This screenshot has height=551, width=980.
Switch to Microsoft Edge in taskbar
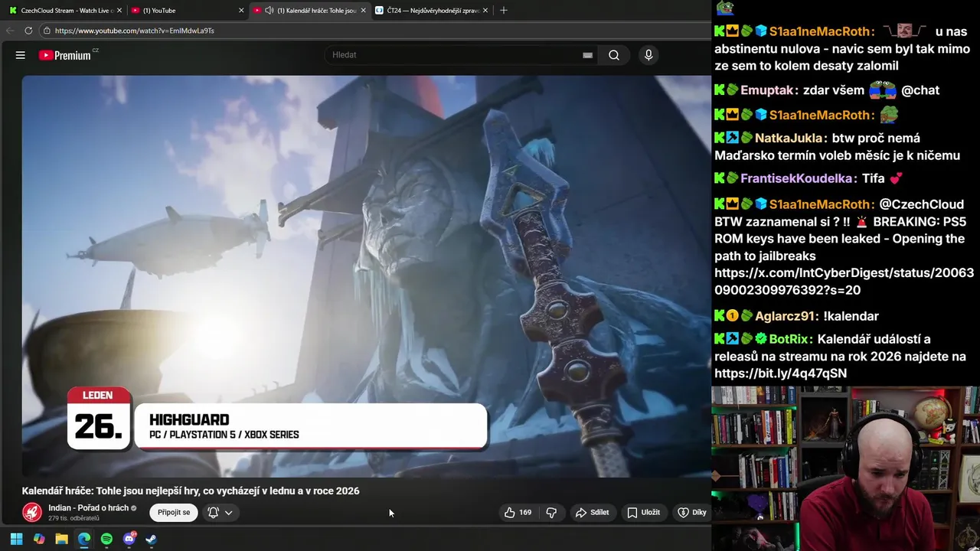pos(84,539)
